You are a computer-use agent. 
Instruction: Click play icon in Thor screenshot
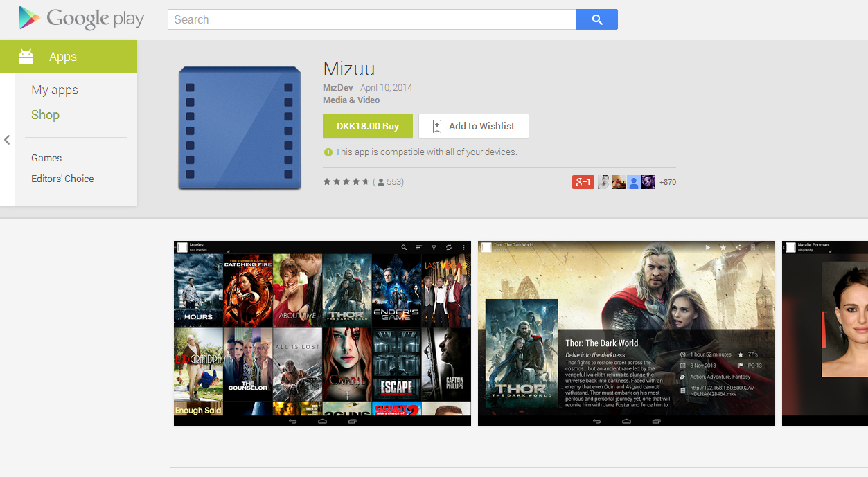[x=708, y=247]
